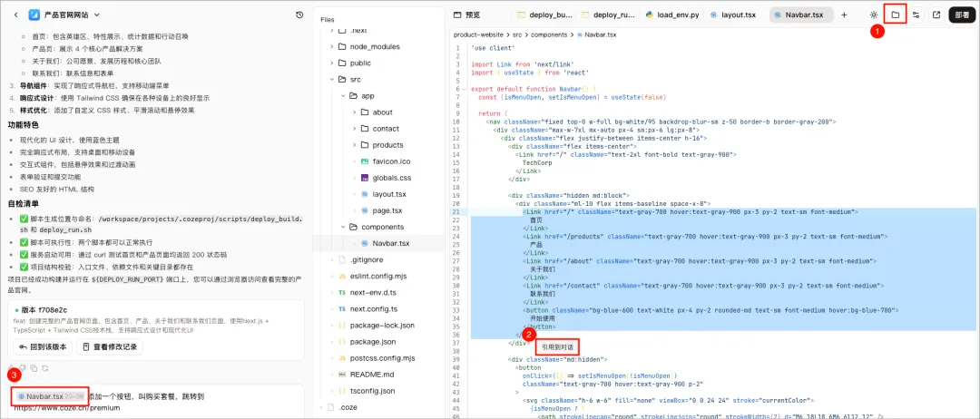Click the black 部署 deploy button
This screenshot has height=419, width=980.
point(960,15)
